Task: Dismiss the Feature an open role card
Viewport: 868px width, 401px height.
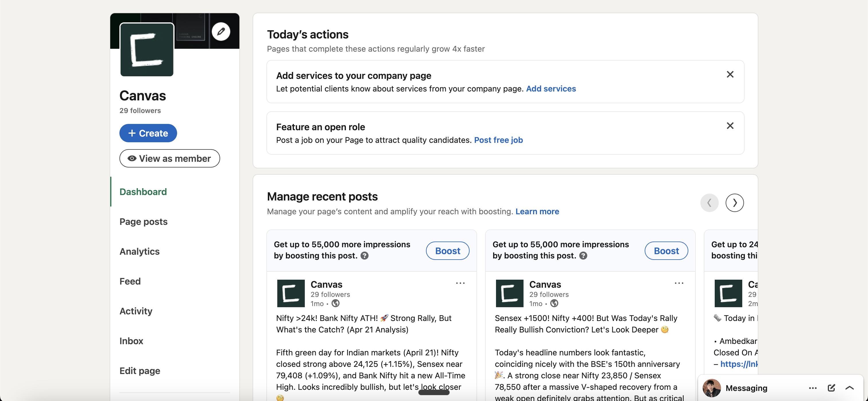Action: [730, 126]
